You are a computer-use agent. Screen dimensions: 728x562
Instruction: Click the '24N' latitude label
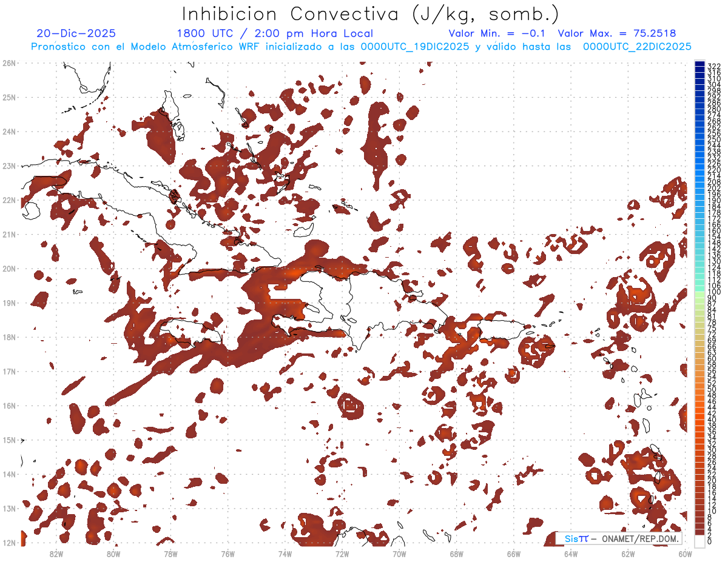coord(9,132)
